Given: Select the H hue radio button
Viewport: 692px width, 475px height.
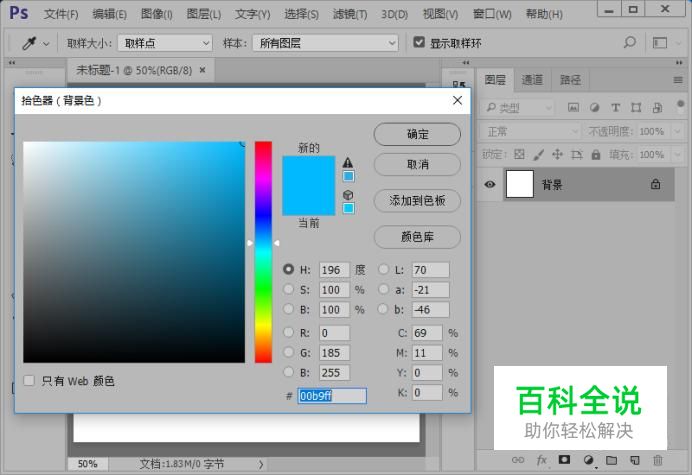Looking at the screenshot, I should (x=288, y=269).
